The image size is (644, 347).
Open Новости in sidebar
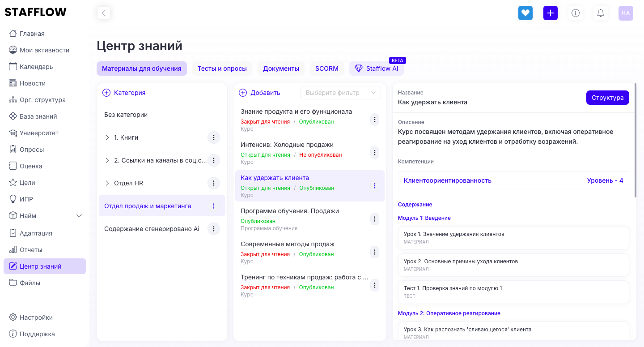click(x=45, y=83)
